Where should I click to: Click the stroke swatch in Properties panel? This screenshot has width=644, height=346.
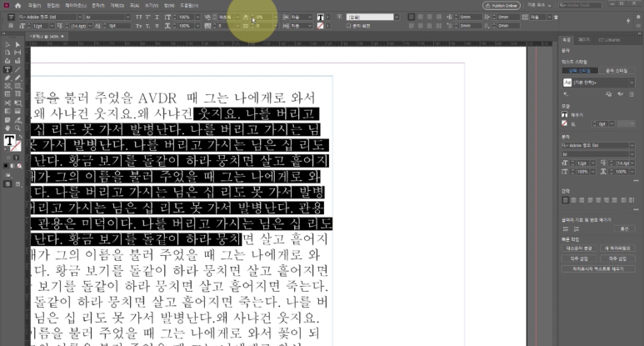[x=565, y=123]
